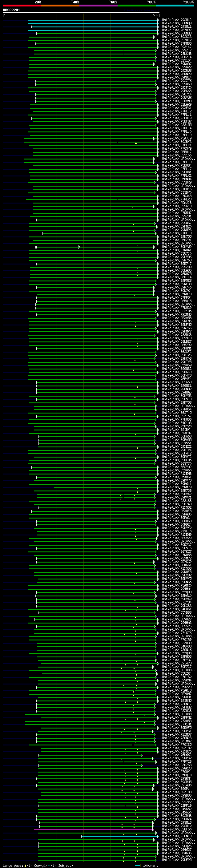Select hit UniRef100_B9NAD7
This screenshot has height=868, width=197.
point(176,64)
